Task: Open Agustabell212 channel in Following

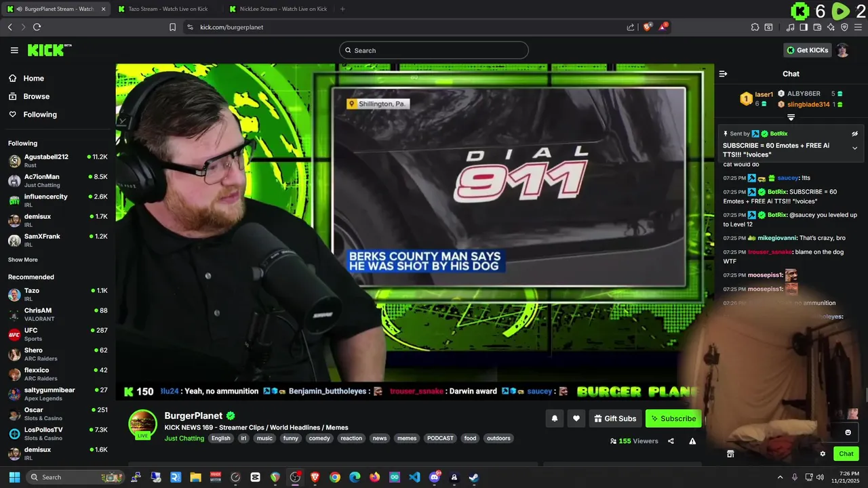Action: click(x=58, y=161)
